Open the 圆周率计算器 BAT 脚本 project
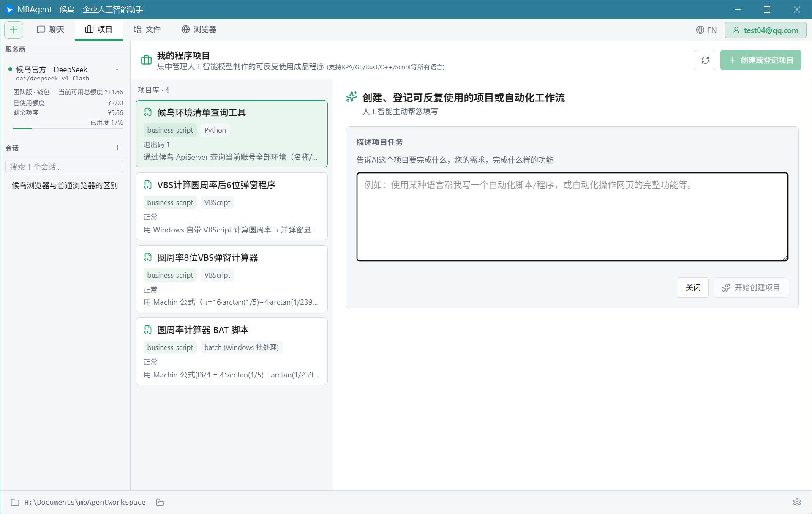Viewport: 812px width, 514px height. pyautogui.click(x=232, y=351)
